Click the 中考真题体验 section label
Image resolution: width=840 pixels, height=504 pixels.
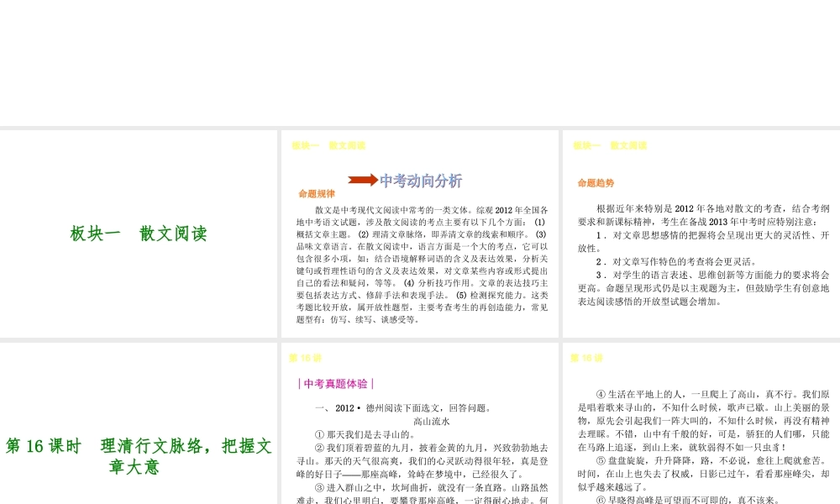(x=336, y=382)
